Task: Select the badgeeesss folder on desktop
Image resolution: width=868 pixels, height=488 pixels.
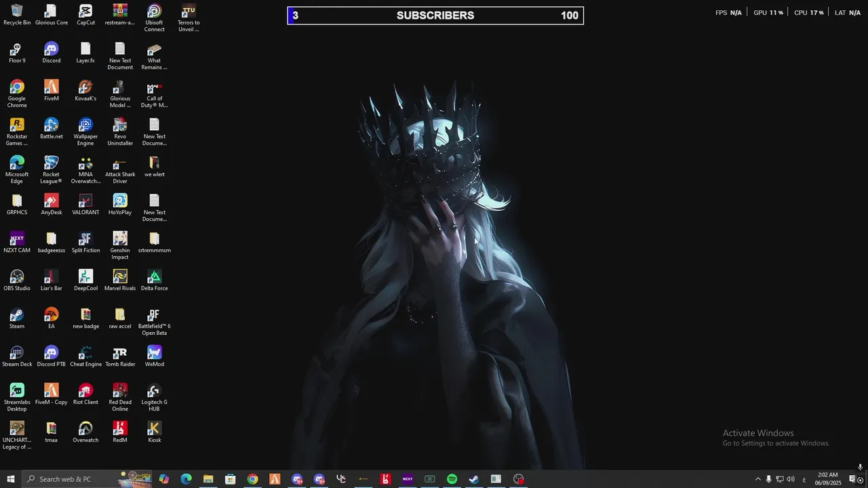Action: click(52, 243)
